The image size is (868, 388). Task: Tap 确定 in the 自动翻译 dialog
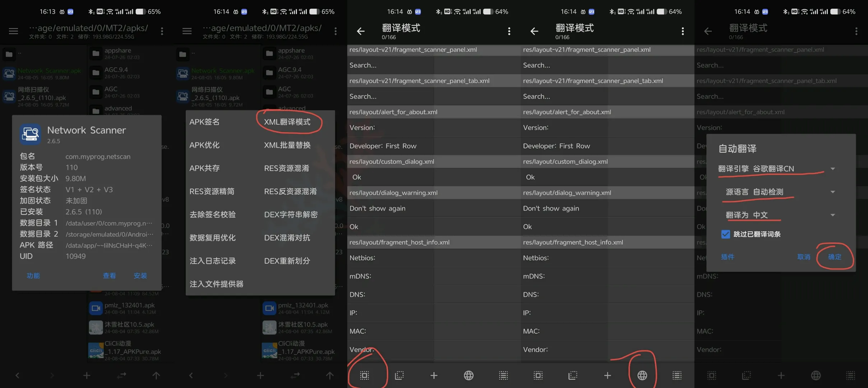click(835, 257)
